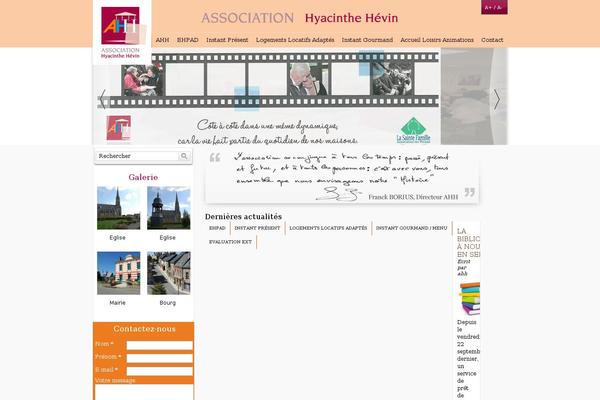Image resolution: width=600 pixels, height=400 pixels.
Task: Open the EHPAD menu item
Action: point(188,40)
